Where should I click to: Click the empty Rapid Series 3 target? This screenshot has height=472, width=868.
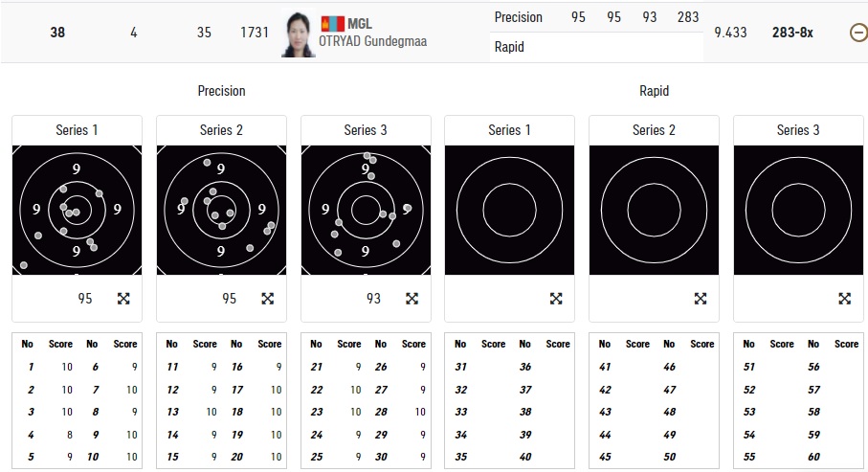point(798,210)
